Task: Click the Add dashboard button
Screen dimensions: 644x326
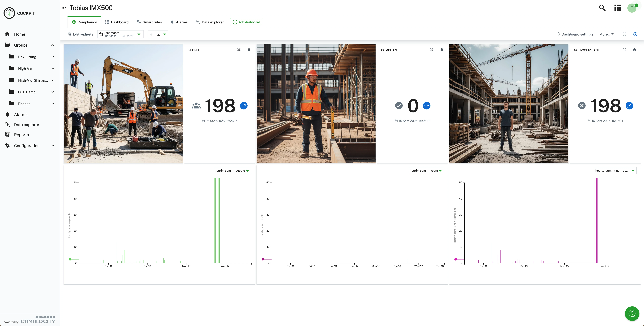Action: point(246,22)
